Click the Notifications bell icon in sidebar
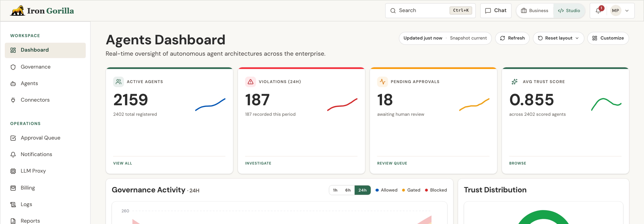644x224 pixels. pos(13,154)
